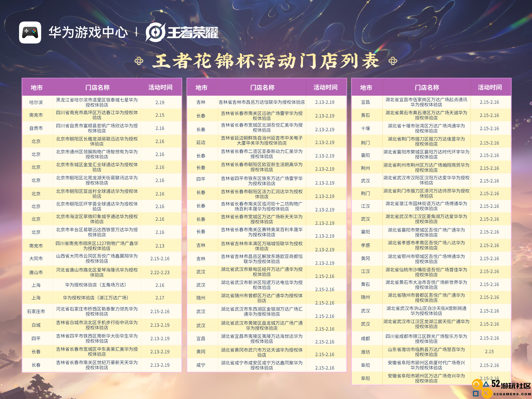Select the 四平市铁东区铁东万达广场 store name
The height and width of the screenshot is (399, 532).
click(262, 181)
